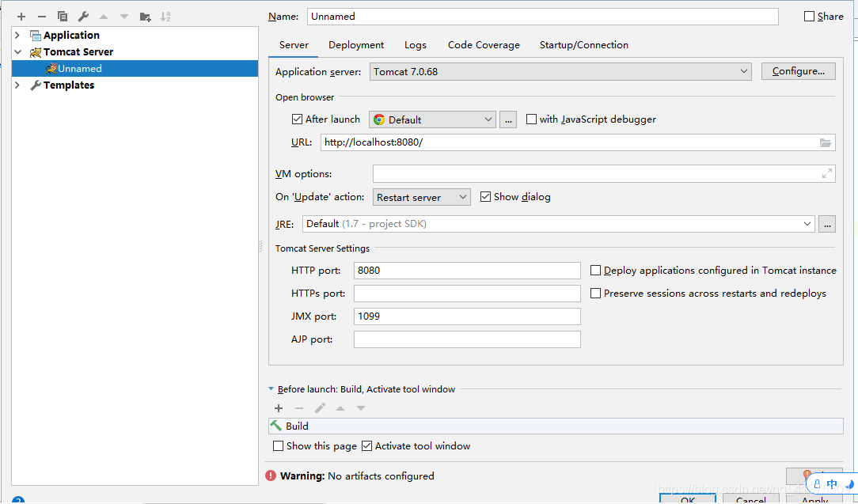Toggle the Share checkbox
Image resolution: width=858 pixels, height=504 pixels.
[x=809, y=17]
